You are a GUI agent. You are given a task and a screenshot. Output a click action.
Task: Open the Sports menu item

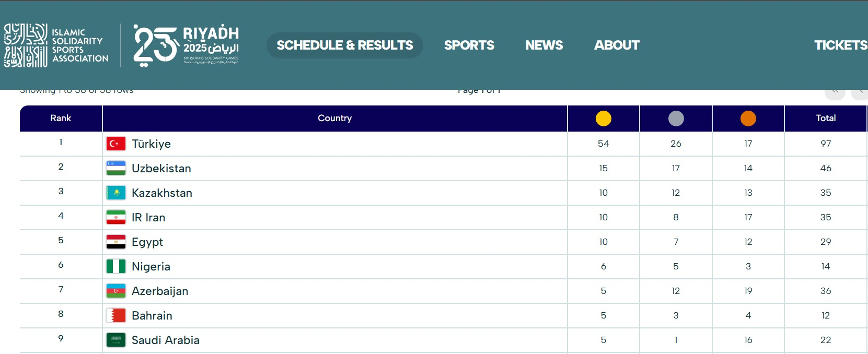[x=469, y=45]
